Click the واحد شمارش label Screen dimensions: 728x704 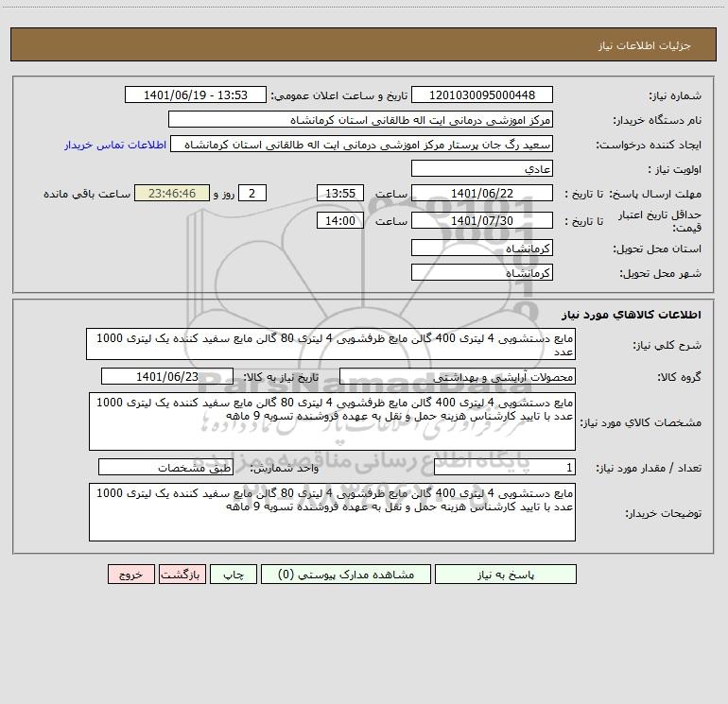(285, 469)
